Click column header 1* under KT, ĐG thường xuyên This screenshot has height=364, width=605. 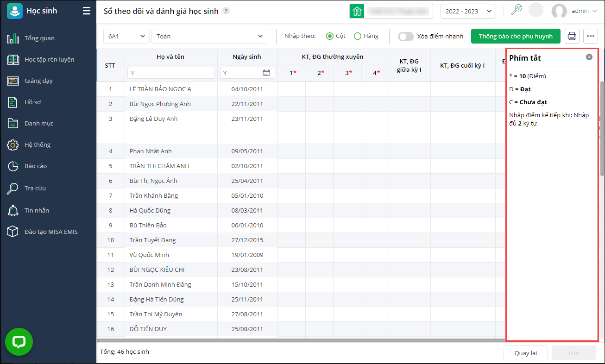(x=292, y=73)
